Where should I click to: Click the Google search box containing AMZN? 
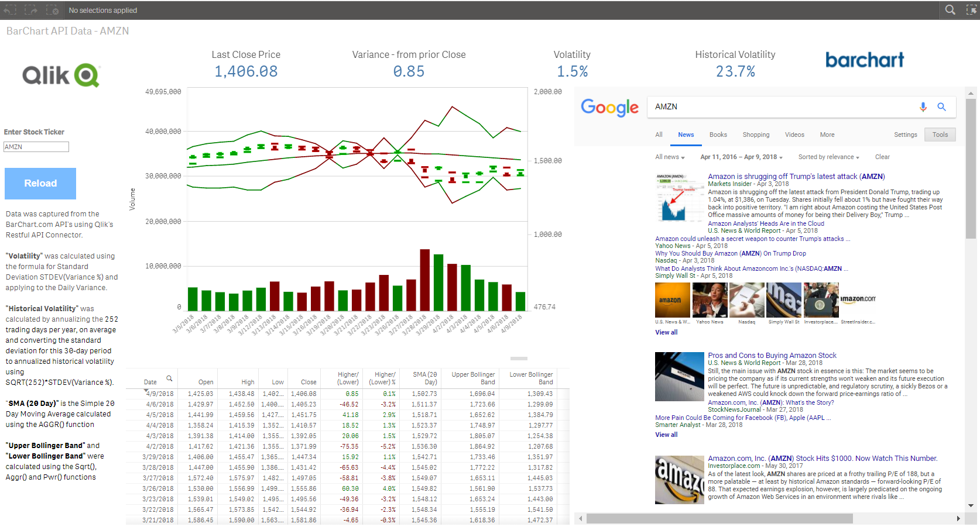click(x=801, y=107)
